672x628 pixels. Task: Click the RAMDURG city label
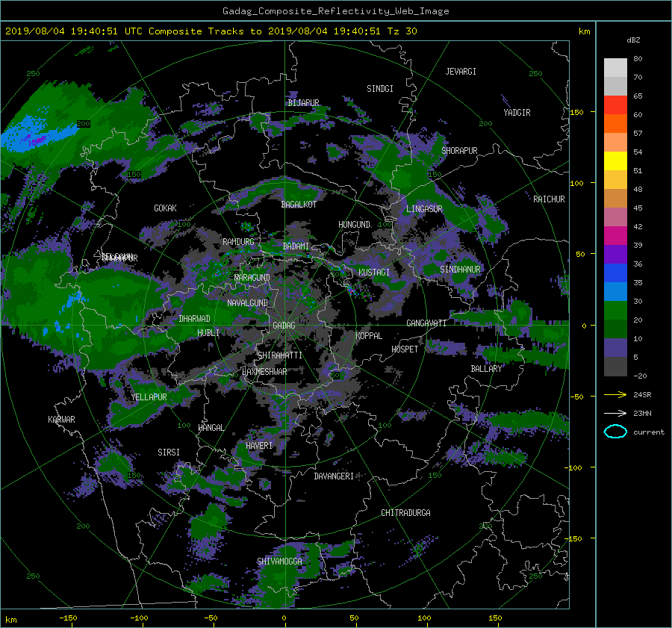[238, 242]
